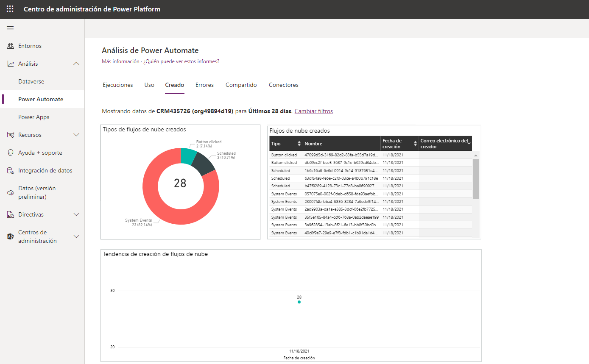Open Correo electrónico del creador column dropdown
The width and height of the screenshot is (589, 364).
click(x=469, y=144)
